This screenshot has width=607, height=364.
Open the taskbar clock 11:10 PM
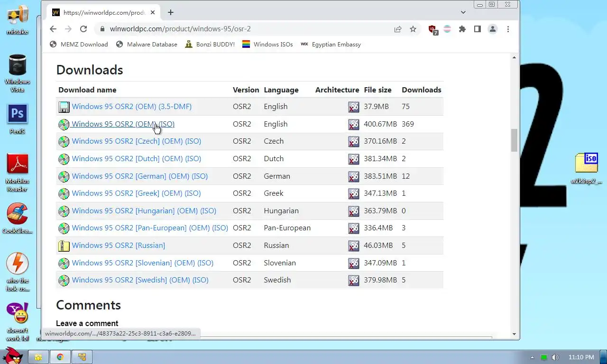pyautogui.click(x=581, y=357)
